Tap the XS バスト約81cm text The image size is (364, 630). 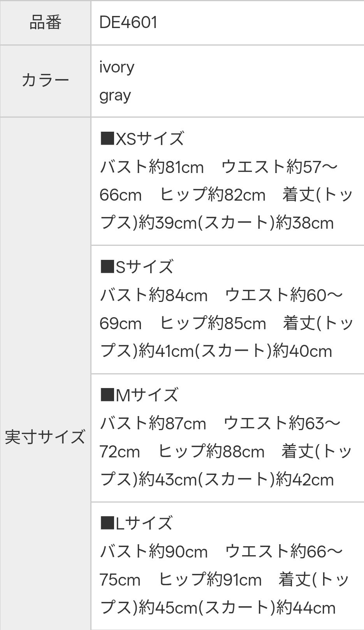coord(152,167)
